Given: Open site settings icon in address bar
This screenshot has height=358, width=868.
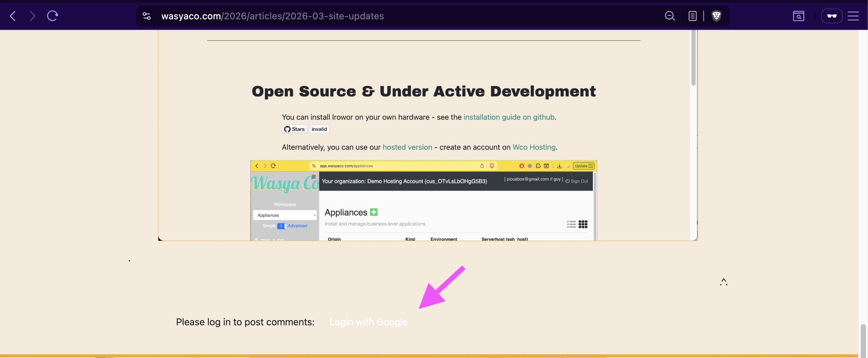Looking at the screenshot, I should coord(147,16).
